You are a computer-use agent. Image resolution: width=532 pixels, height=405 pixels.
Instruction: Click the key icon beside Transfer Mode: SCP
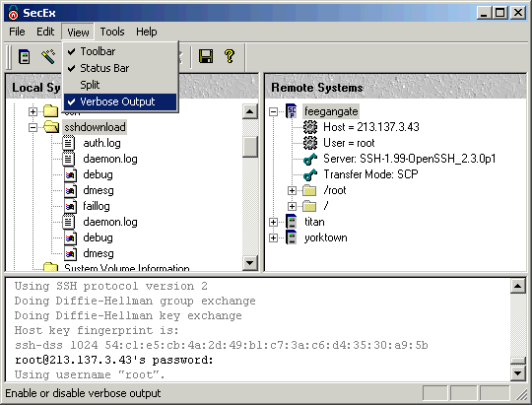click(310, 174)
